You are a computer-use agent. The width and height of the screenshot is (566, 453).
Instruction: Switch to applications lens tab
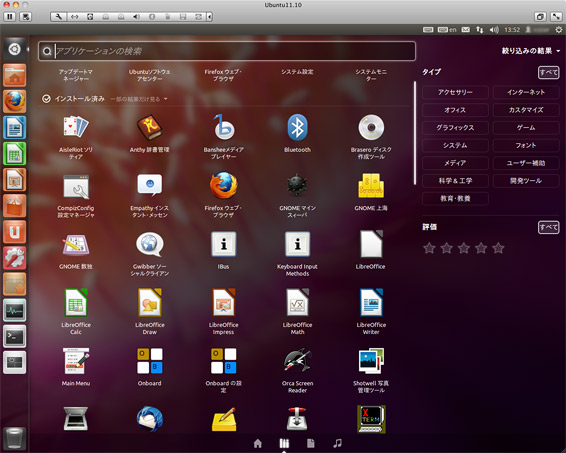tap(284, 443)
